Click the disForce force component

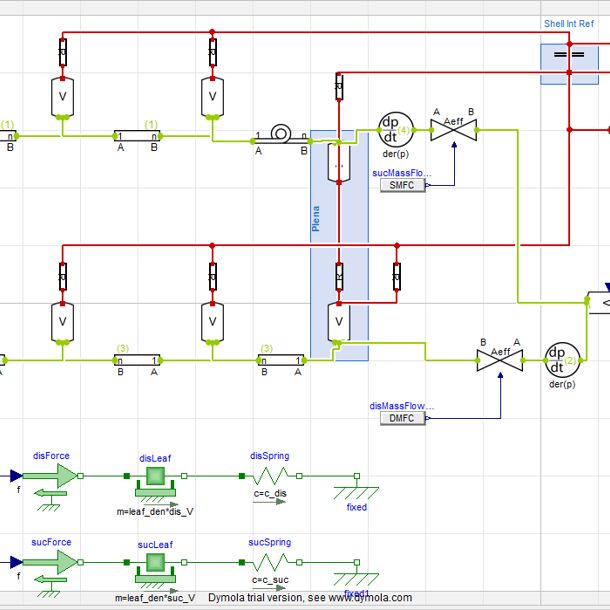pyautogui.click(x=59, y=477)
